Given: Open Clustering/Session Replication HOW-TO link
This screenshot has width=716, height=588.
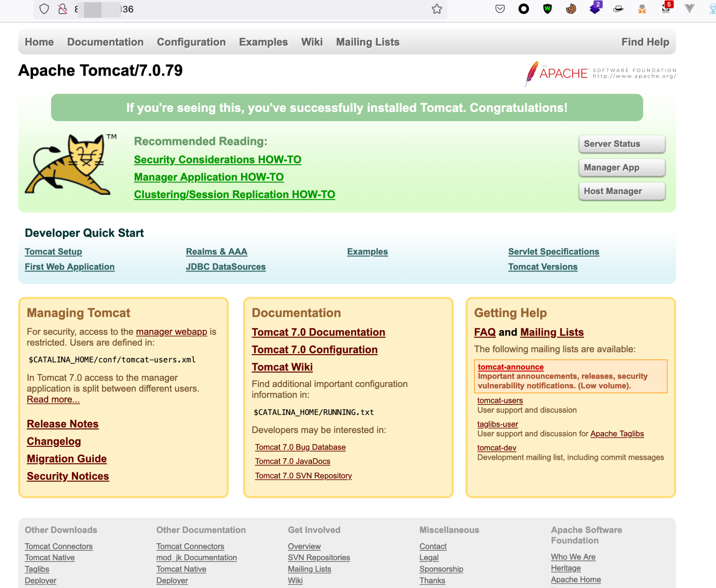Looking at the screenshot, I should (x=234, y=194).
